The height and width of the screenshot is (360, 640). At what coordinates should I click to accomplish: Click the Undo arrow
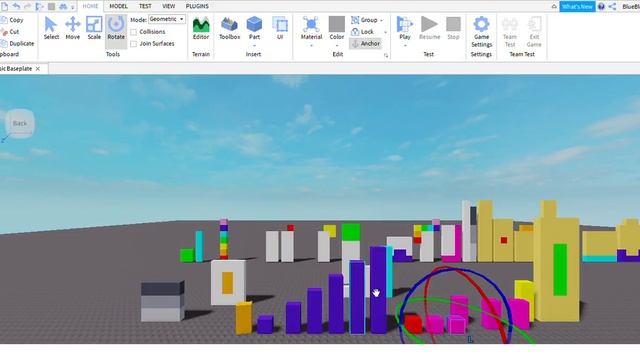(16, 6)
